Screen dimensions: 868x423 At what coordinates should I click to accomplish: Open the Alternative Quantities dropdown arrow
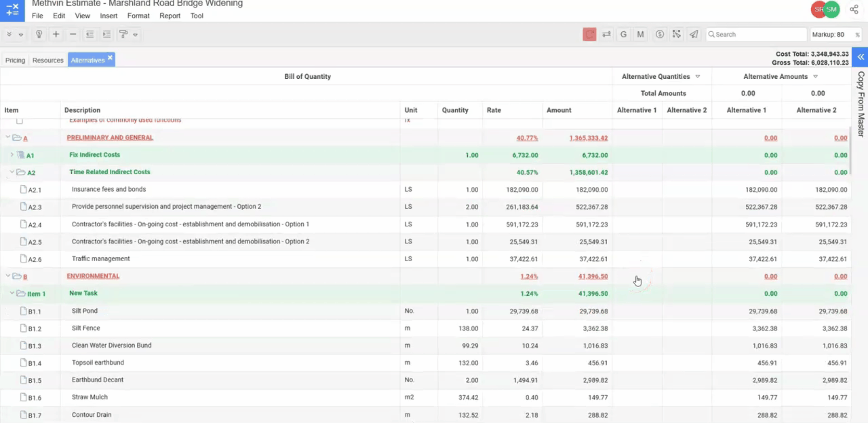(698, 76)
